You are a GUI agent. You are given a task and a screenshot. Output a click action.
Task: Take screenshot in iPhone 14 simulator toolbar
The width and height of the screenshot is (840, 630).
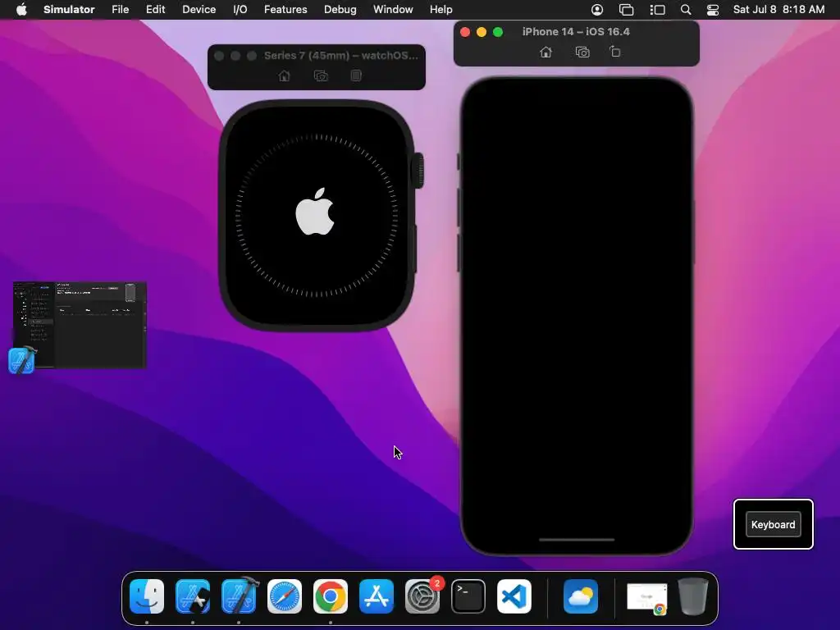(582, 52)
